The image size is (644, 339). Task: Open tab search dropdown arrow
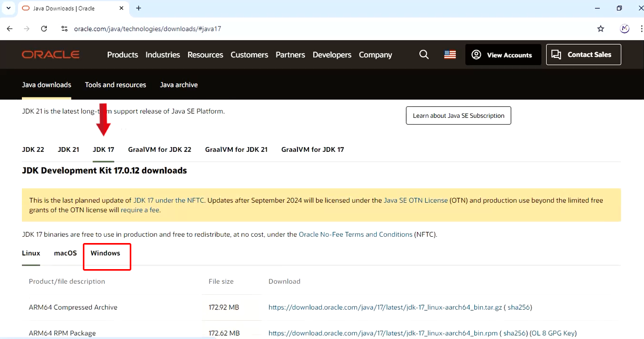(8, 8)
